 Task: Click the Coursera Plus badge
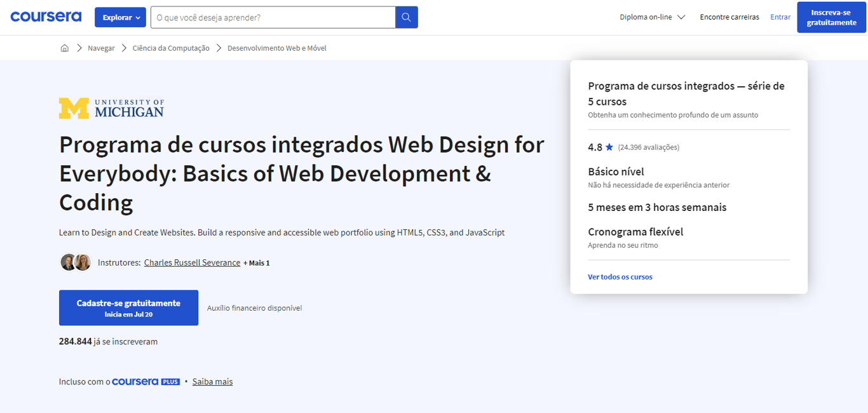click(x=147, y=381)
